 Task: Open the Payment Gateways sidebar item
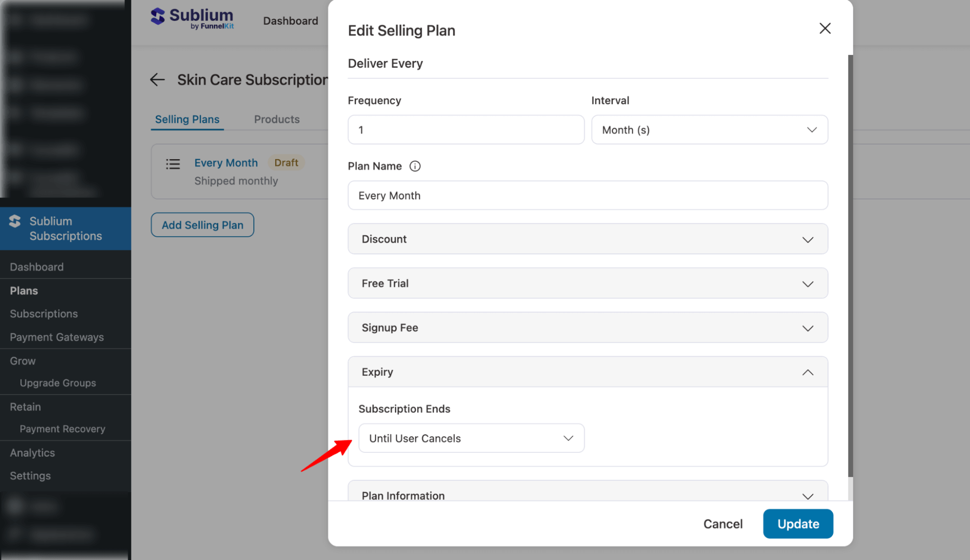[57, 337]
